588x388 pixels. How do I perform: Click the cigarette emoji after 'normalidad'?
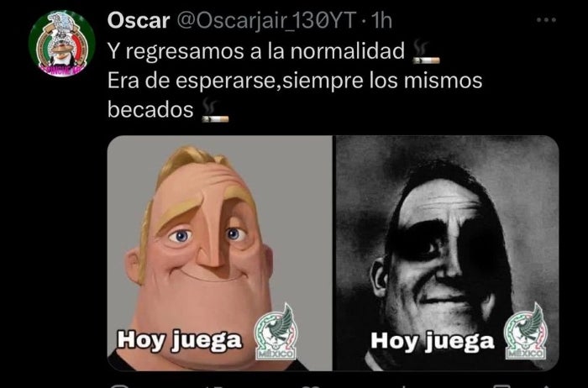426,52
